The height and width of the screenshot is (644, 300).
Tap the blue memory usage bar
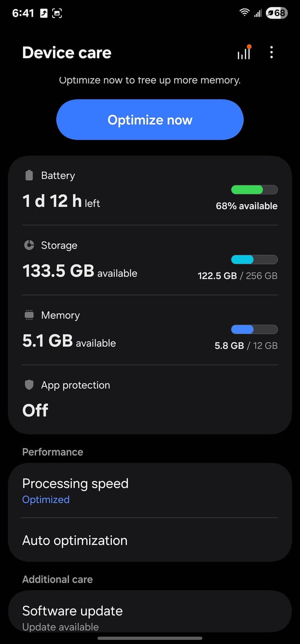point(254,329)
